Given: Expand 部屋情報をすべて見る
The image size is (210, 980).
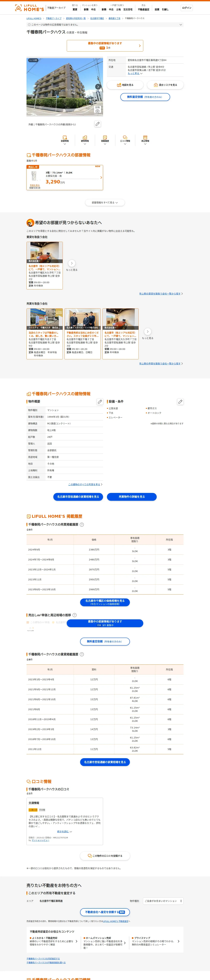Looking at the screenshot, I should click(x=105, y=202).
